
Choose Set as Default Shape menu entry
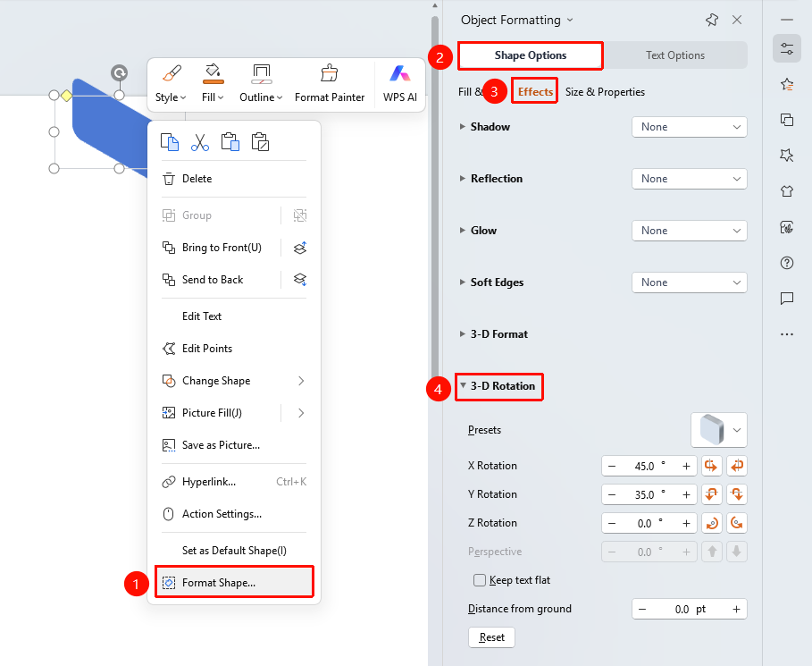point(234,551)
